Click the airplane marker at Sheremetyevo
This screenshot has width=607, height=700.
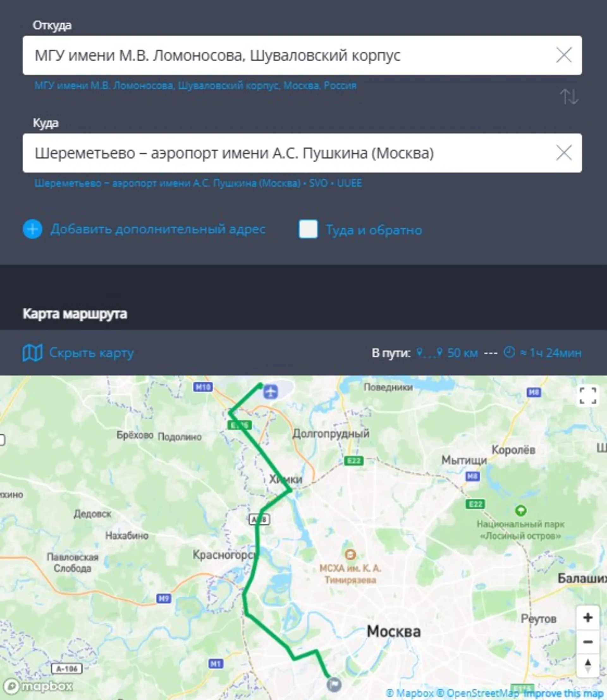[x=271, y=392]
